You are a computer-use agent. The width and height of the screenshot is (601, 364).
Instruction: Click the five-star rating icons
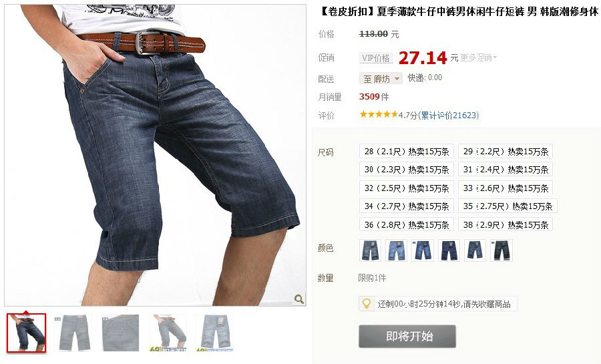pyautogui.click(x=379, y=114)
